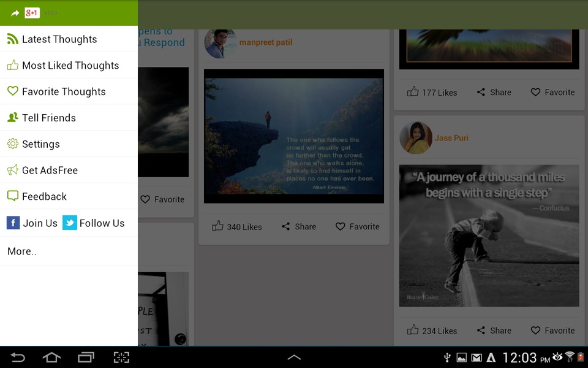This screenshot has height=368, width=588.
Task: Favorite the post with 340 Likes
Action: click(x=357, y=226)
